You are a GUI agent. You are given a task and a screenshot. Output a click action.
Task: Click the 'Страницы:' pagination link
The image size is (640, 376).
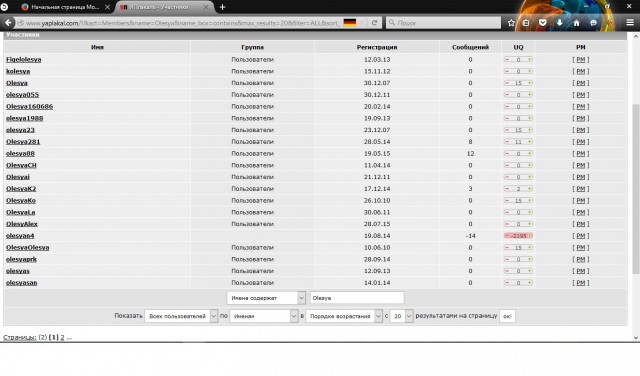click(20, 337)
